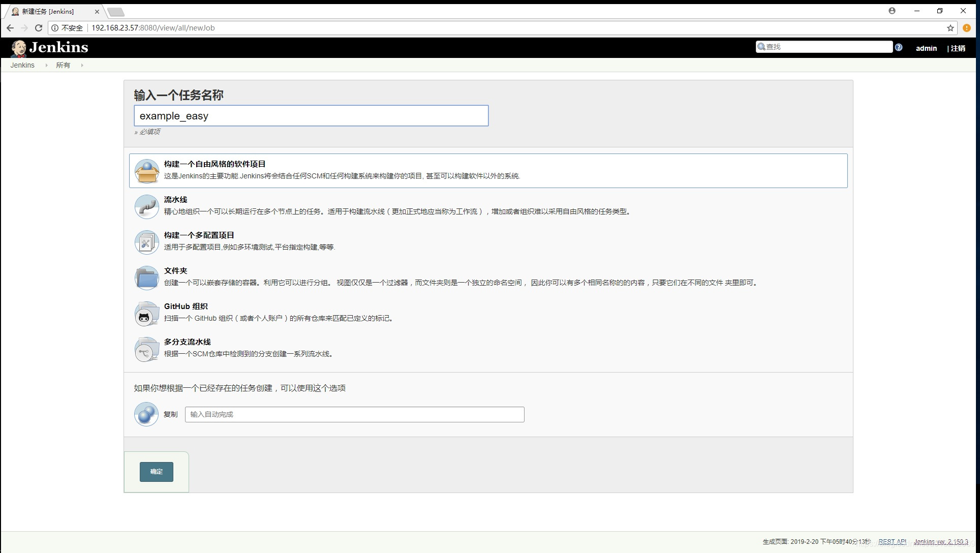Click the 确定 confirm button
The image size is (980, 553).
(x=157, y=472)
